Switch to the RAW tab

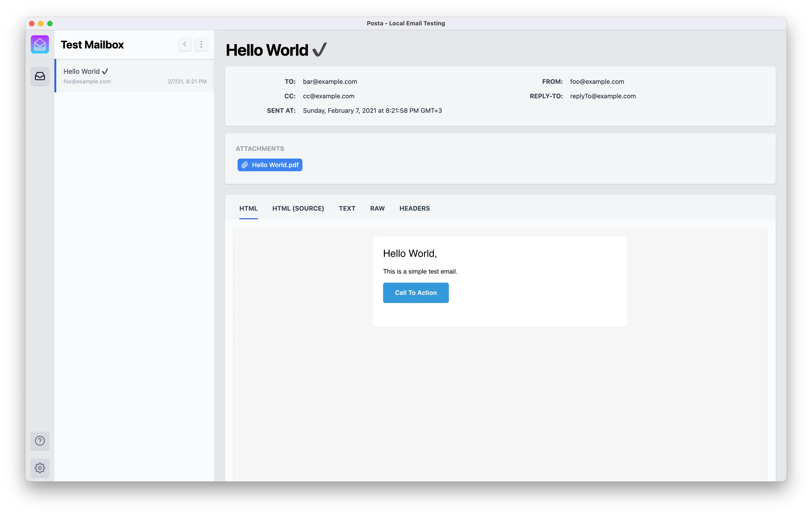(x=377, y=208)
